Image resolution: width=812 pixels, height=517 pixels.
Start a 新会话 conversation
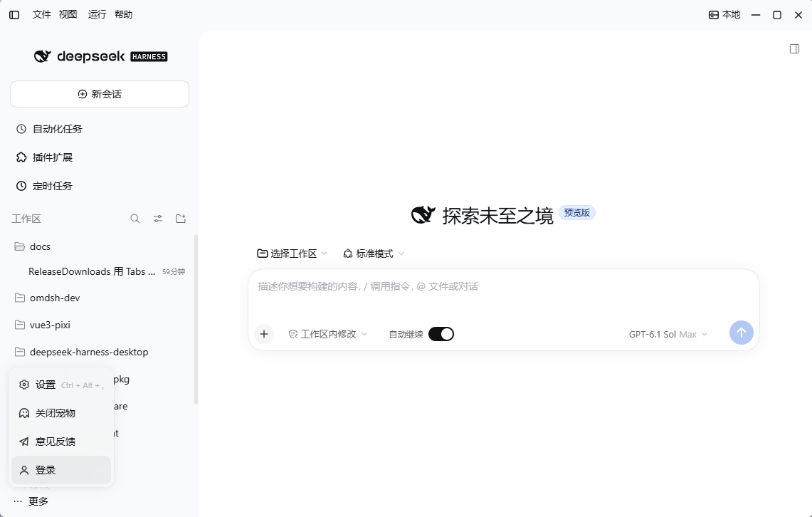[x=100, y=94]
